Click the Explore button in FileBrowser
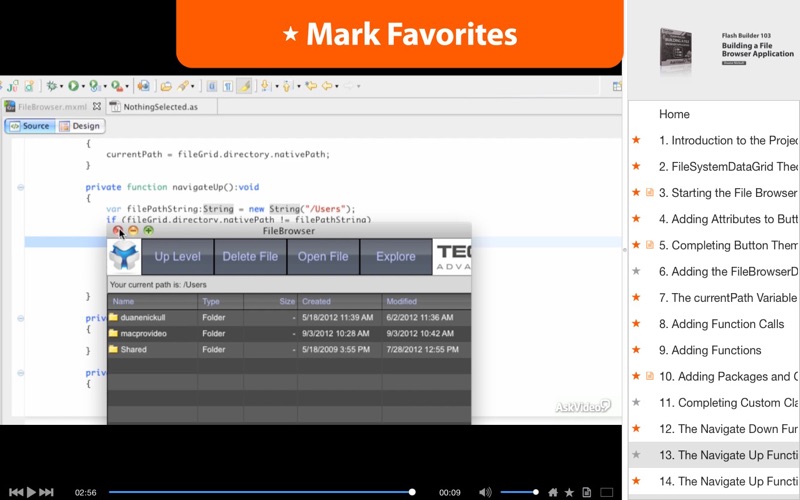 [396, 257]
